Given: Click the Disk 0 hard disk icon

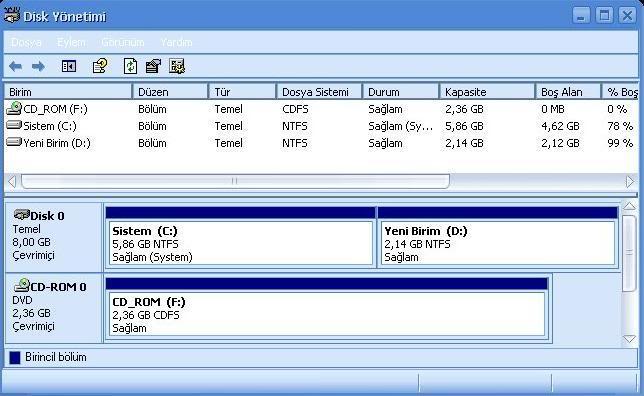Looking at the screenshot, I should point(21,214).
